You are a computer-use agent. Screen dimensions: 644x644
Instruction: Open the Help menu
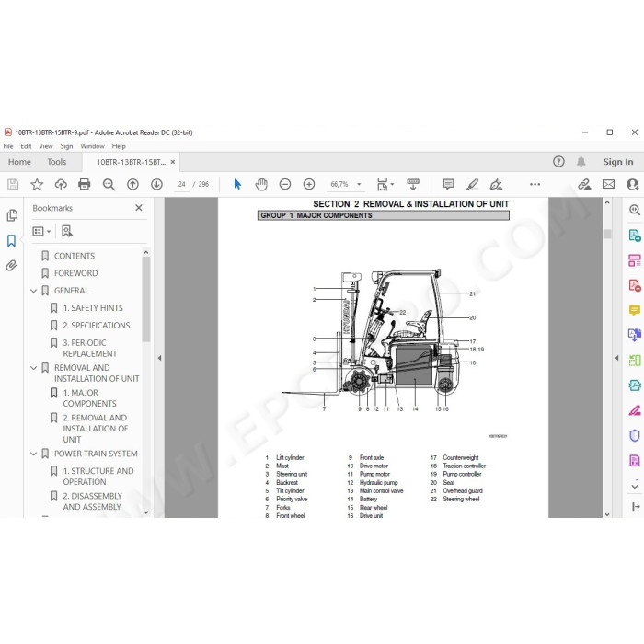[x=119, y=146]
